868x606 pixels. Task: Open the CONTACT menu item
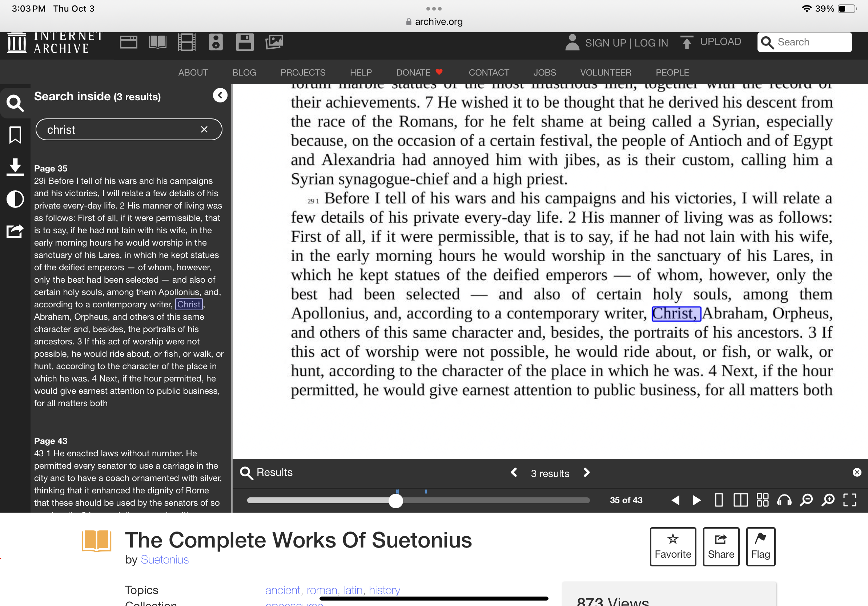pyautogui.click(x=489, y=73)
